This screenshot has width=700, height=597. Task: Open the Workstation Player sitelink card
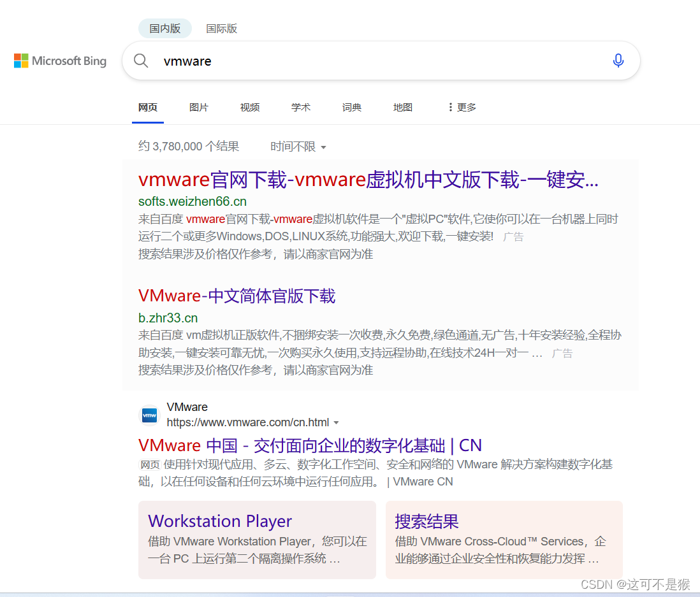coord(257,540)
